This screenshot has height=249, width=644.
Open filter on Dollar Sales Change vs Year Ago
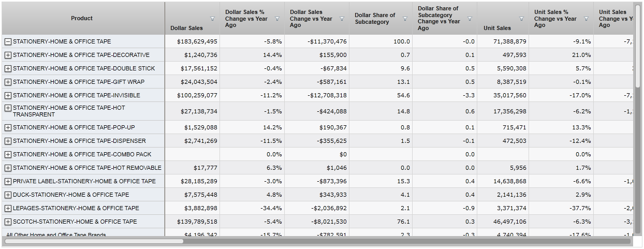pyautogui.click(x=342, y=19)
